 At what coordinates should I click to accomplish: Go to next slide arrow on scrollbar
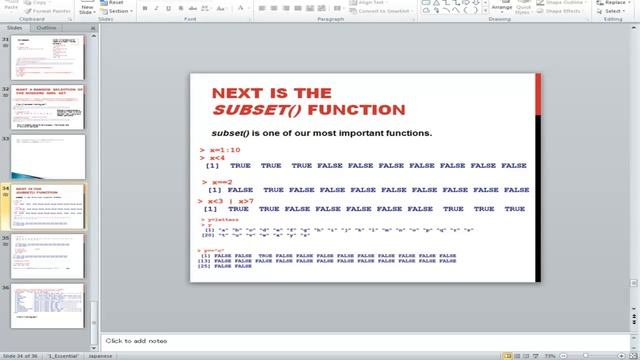(634, 322)
